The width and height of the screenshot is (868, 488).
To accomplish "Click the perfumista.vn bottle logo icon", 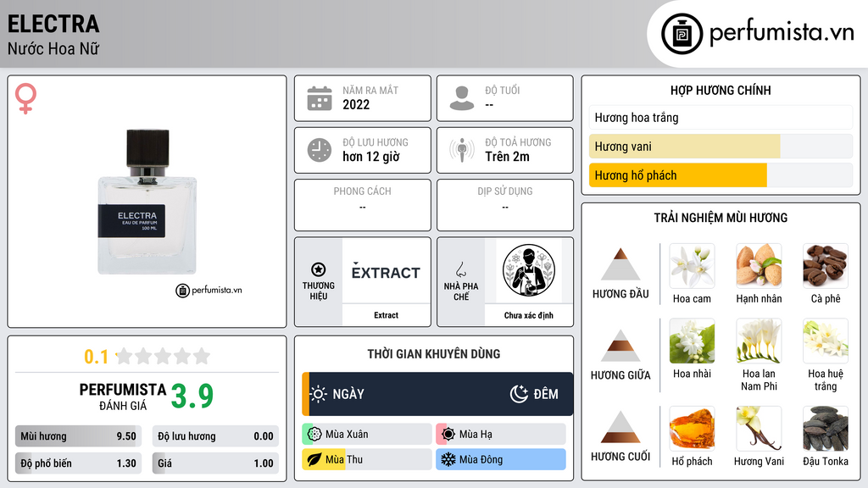I will pyautogui.click(x=682, y=34).
